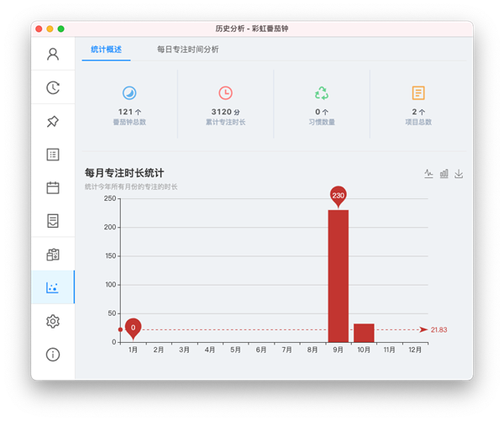Click the orange projects document icon
This screenshot has height=421, width=504.
[418, 93]
